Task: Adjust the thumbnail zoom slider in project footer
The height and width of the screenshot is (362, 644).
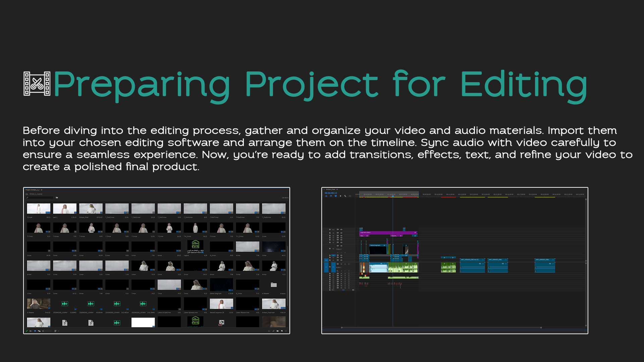Action: [x=43, y=331]
